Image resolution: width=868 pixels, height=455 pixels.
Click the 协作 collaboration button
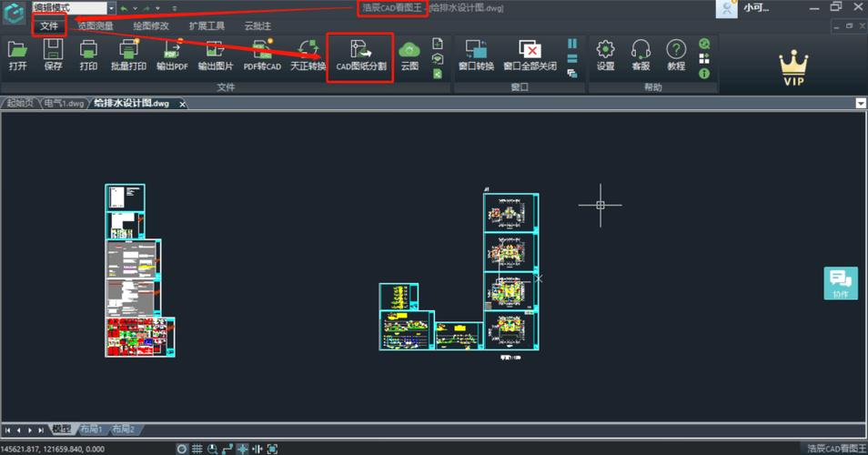[x=840, y=283]
